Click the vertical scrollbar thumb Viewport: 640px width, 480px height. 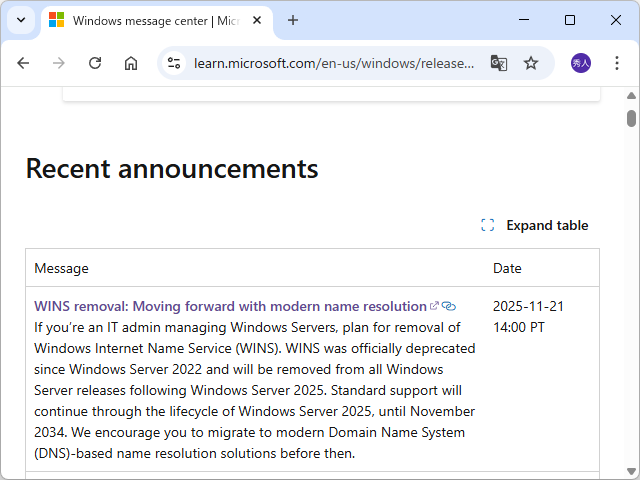tap(631, 118)
